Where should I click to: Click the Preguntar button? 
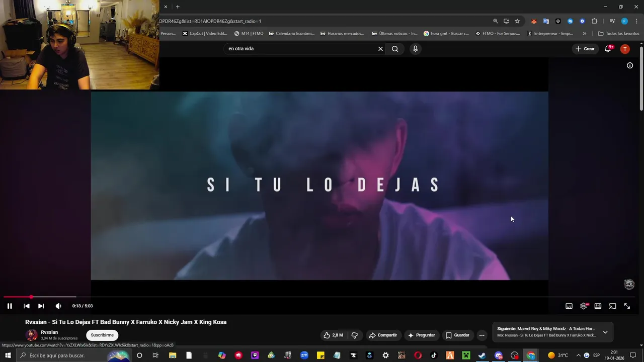pyautogui.click(x=422, y=335)
